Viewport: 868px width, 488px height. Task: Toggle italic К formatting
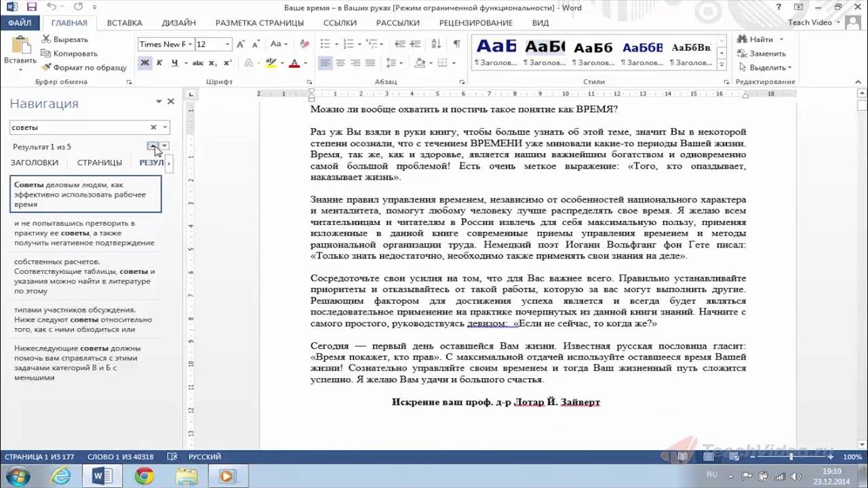[160, 63]
